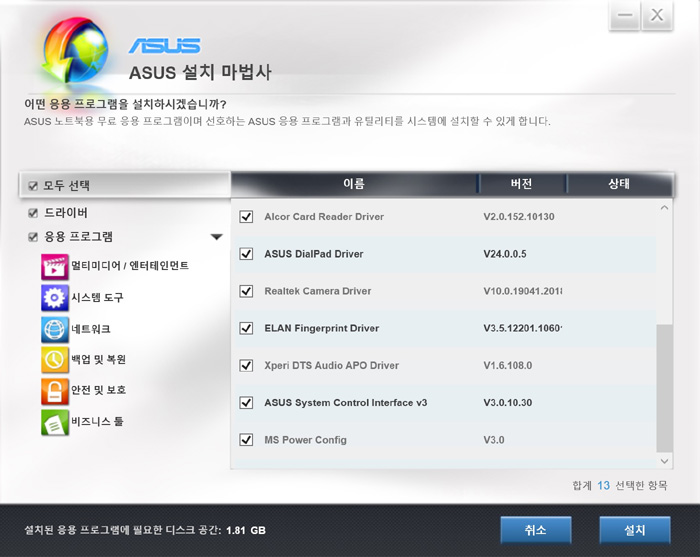The image size is (700, 557).
Task: Click the 취소 cancel button
Action: tap(536, 530)
